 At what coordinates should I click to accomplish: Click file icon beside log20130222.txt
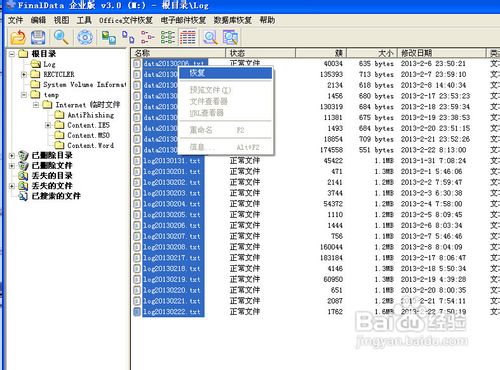(137, 312)
